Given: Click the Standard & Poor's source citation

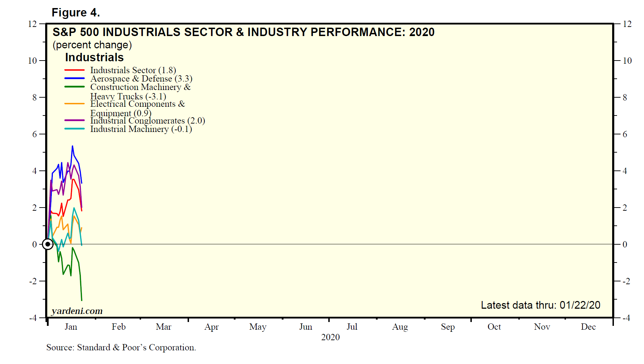Looking at the screenshot, I should coord(121,348).
